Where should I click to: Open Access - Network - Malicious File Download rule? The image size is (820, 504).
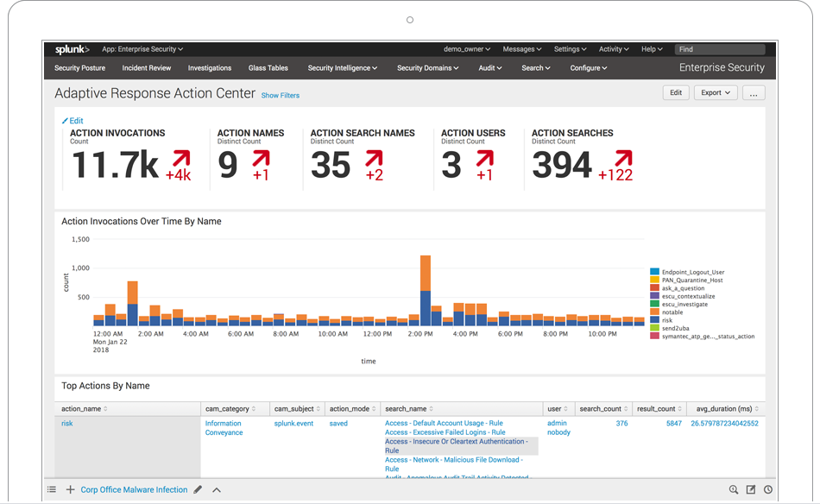454,464
